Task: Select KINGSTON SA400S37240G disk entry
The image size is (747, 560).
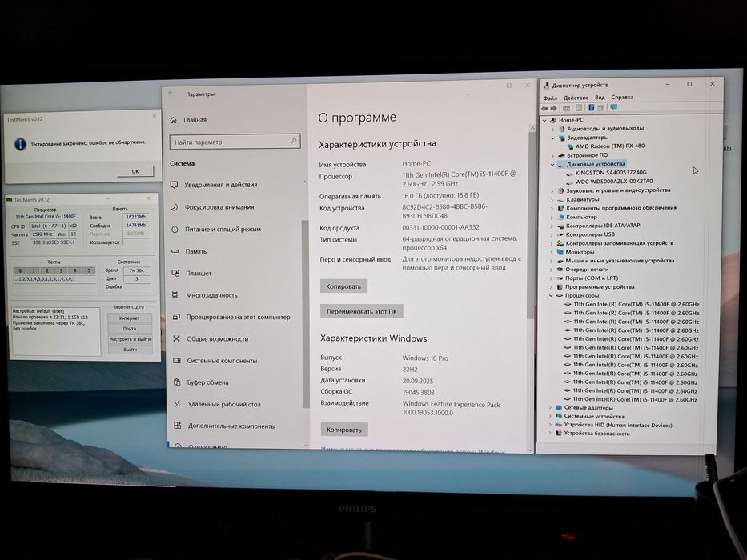Action: 611,172
